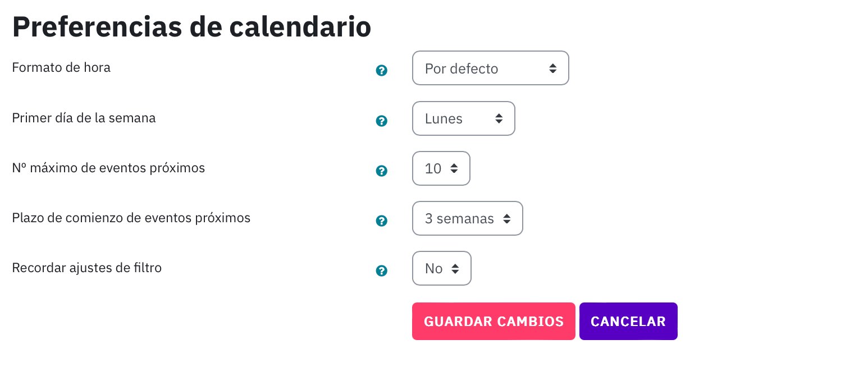Open the Por defecto time format dropdown
868x367 pixels.
(491, 68)
